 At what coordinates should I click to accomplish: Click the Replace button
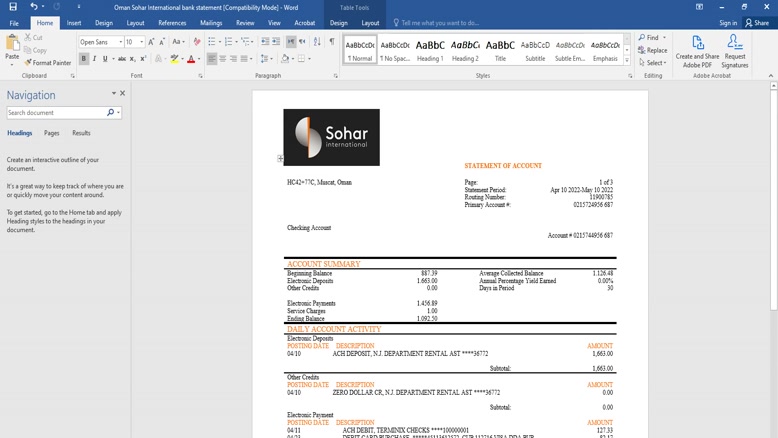[652, 50]
